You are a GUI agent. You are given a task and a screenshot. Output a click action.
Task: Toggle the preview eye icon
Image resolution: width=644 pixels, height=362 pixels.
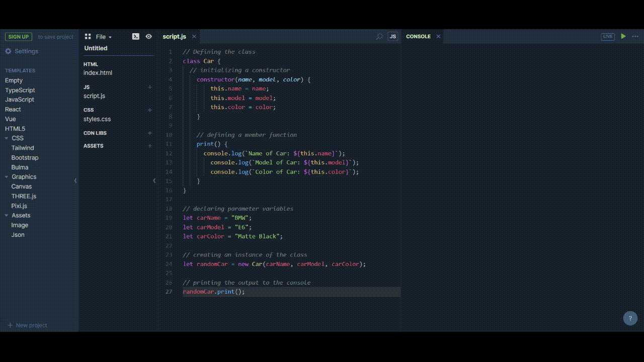[x=148, y=36]
